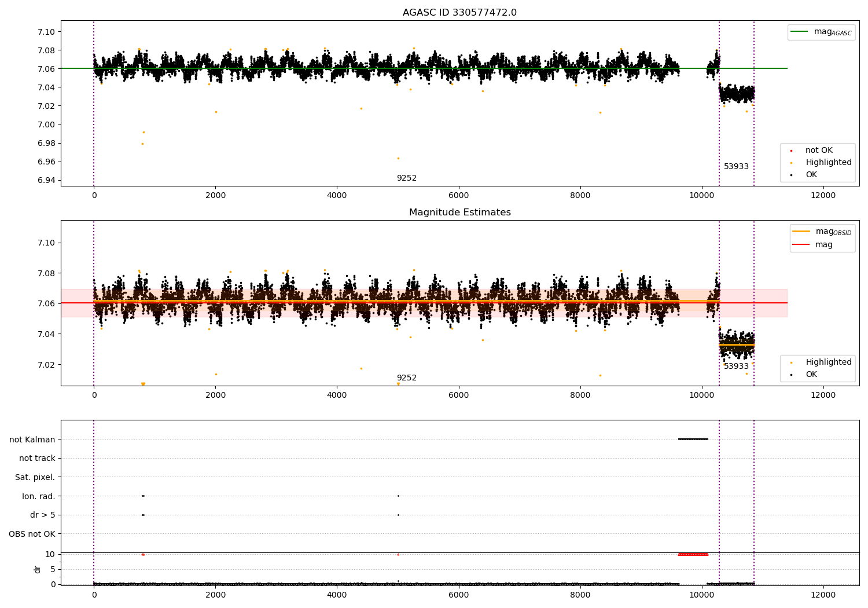The height and width of the screenshot is (608, 868).
Task: Select the Magnitude Estimates subplot title
Action: [x=459, y=213]
